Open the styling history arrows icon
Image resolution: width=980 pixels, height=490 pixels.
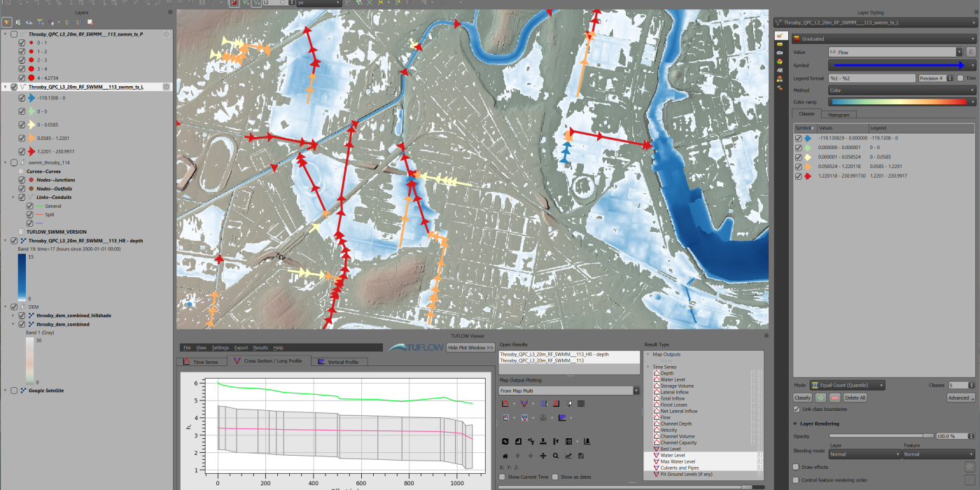pos(780,87)
